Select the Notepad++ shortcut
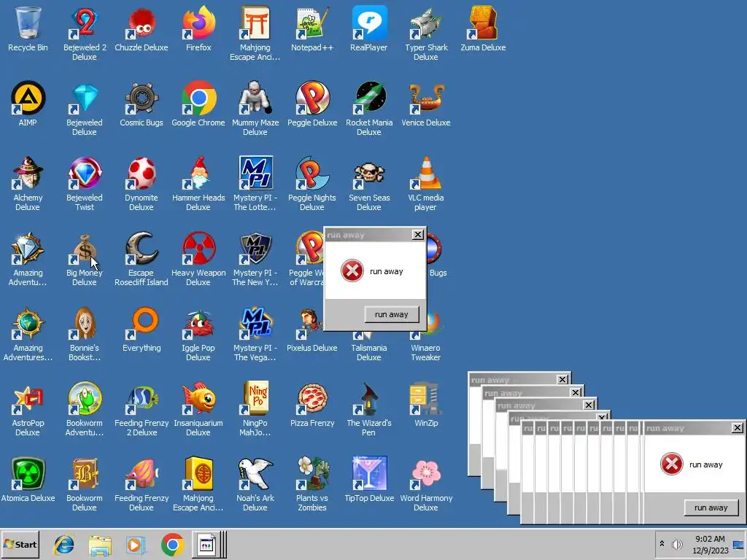This screenshot has height=560, width=747. 312,23
